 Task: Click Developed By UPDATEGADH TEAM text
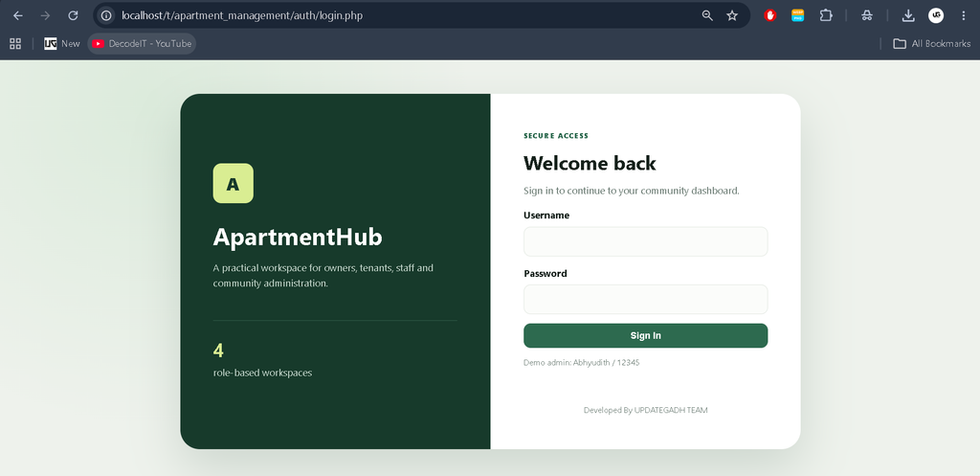(646, 410)
